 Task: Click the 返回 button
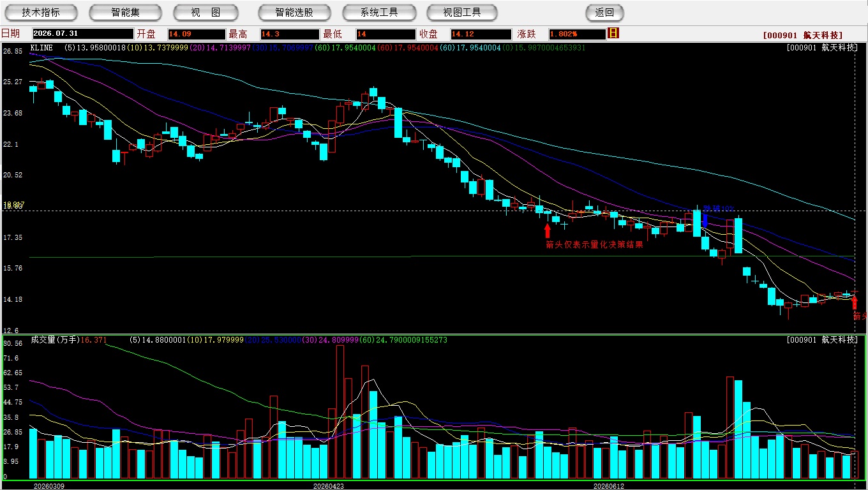[604, 13]
